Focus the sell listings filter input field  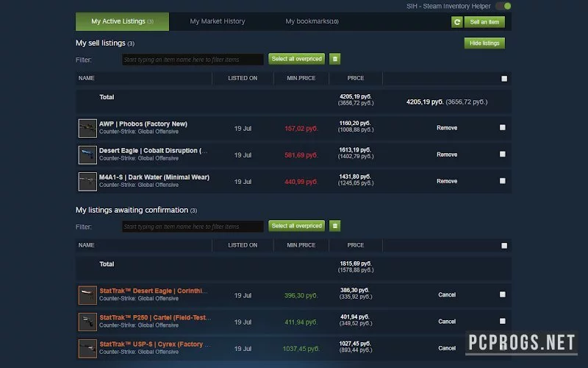[193, 60]
